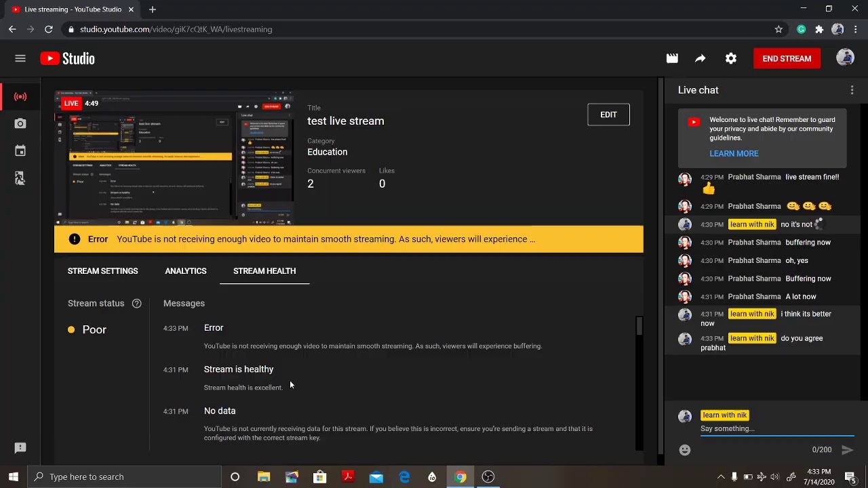868x488 pixels.
Task: Share the stream with the arrow icon
Action: click(x=701, y=58)
